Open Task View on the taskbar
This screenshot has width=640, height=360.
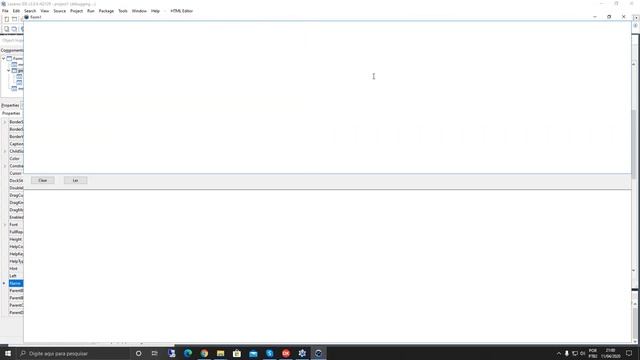[x=155, y=353]
